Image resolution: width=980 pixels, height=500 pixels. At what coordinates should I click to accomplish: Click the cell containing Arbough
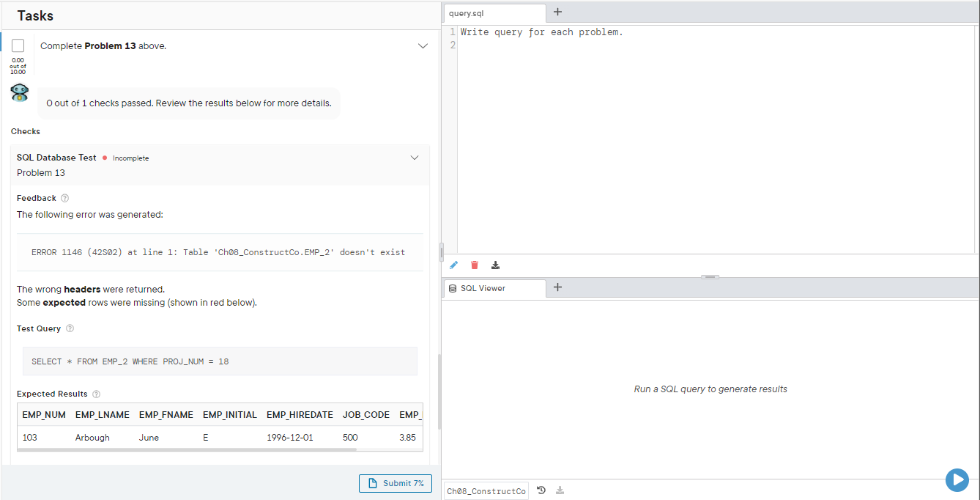[x=92, y=437]
